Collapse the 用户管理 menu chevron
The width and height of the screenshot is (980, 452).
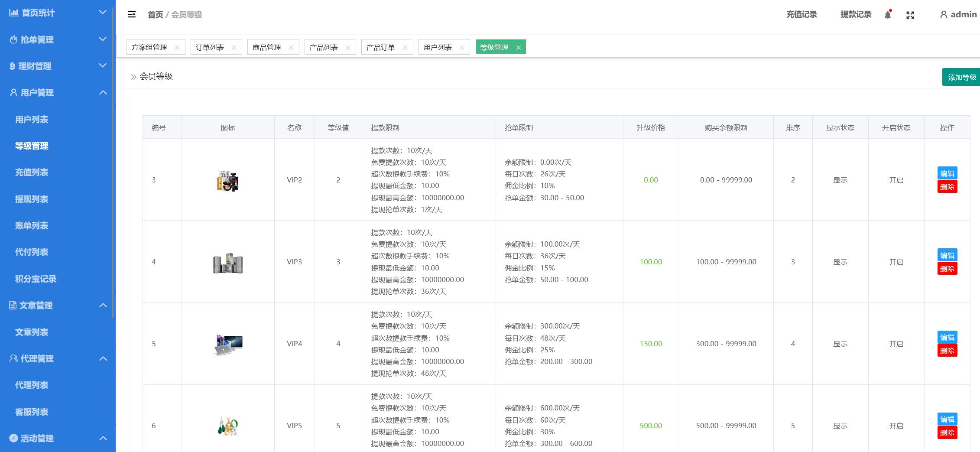pos(103,92)
